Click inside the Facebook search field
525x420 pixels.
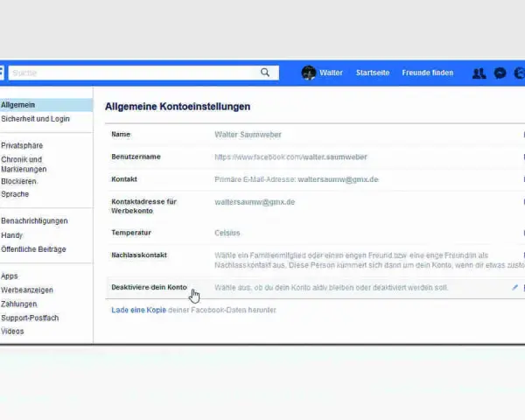(143, 73)
